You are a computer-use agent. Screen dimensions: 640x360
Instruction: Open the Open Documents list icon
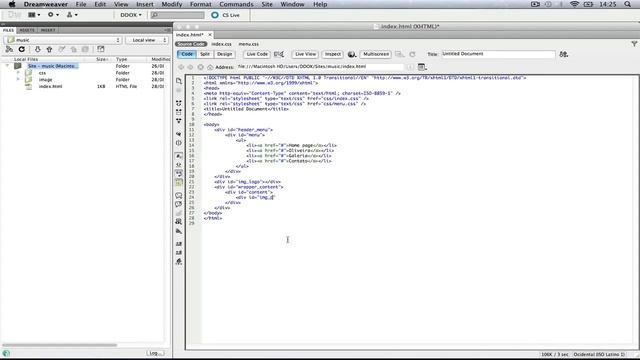[179, 81]
